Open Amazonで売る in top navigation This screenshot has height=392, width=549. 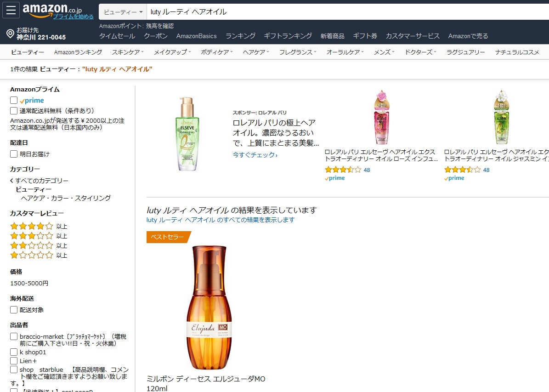click(468, 36)
